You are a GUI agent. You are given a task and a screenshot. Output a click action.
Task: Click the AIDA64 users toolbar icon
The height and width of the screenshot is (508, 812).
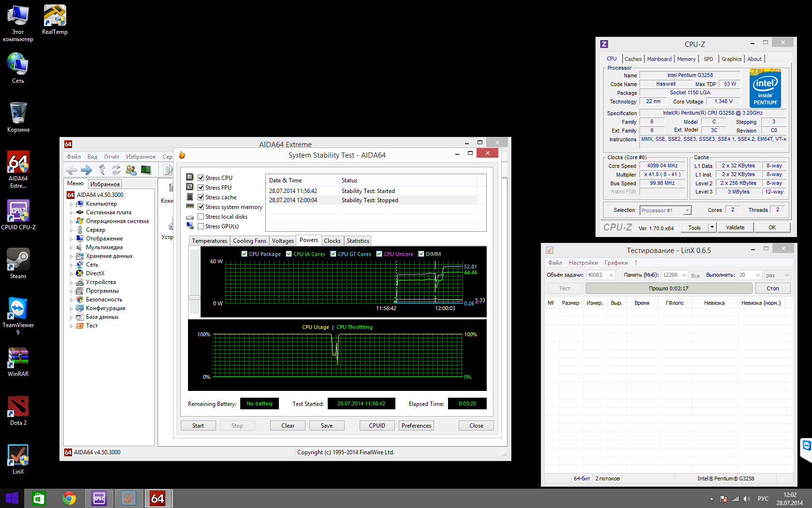pos(131,170)
